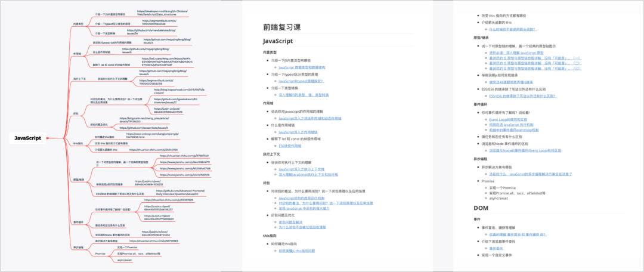Screen dimensions: 644x272
Task: Open the JS 原型与原型链终极详解 (二) link
Action: [x=535, y=63]
